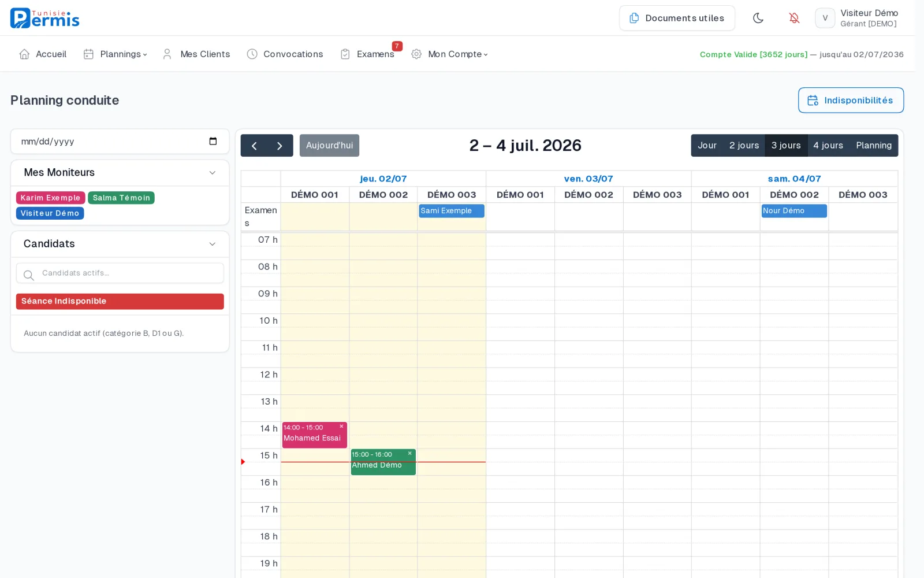This screenshot has width=924, height=578.
Task: Open Mohamed Essai 14:00 session
Action: (x=314, y=435)
